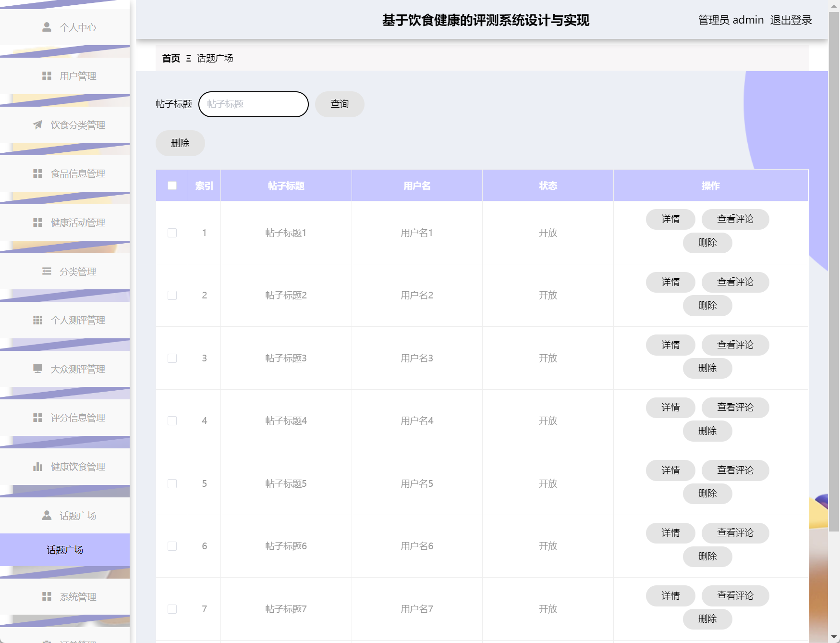Click the 帖子标题 column header
The width and height of the screenshot is (840, 643).
click(286, 185)
